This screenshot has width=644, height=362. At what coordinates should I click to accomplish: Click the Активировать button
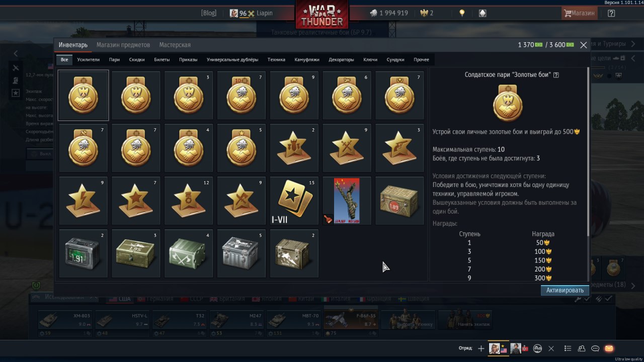coord(565,290)
